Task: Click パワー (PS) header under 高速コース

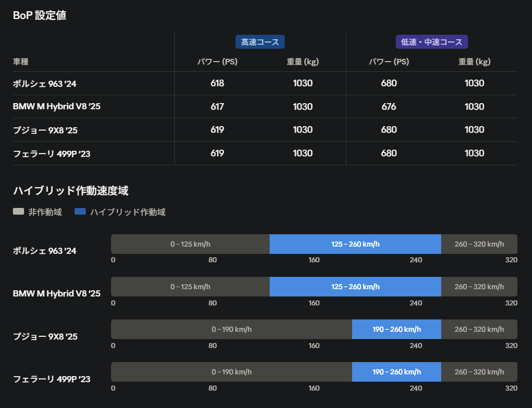Action: click(x=218, y=62)
